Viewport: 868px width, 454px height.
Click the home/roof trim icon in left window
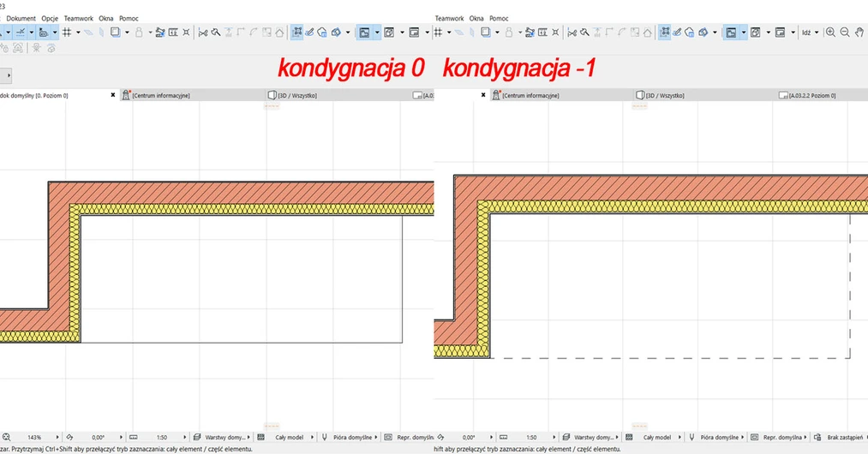pyautogui.click(x=279, y=32)
